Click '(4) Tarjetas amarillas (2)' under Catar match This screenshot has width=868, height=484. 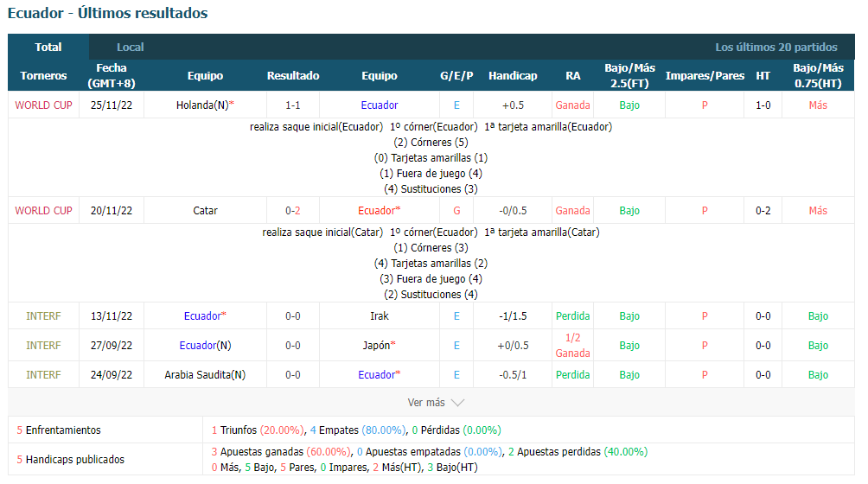(x=431, y=264)
